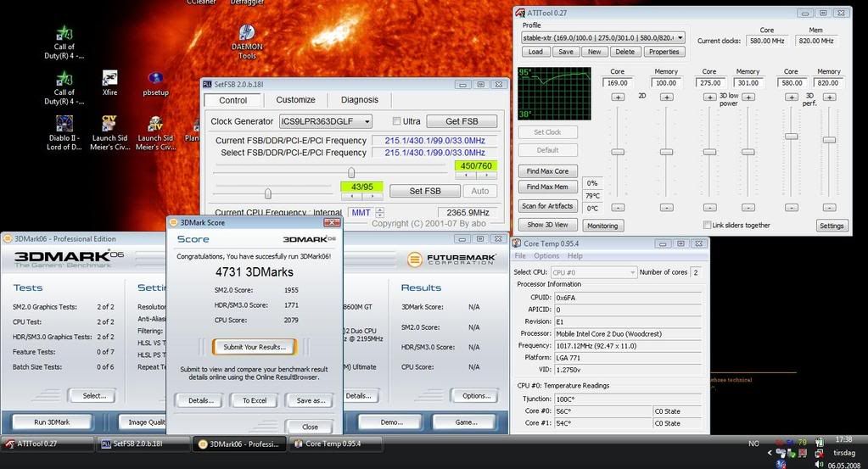Screen dimensions: 868x469
Task: Click the ATITool 0.27 taskbar button
Action: [48, 444]
